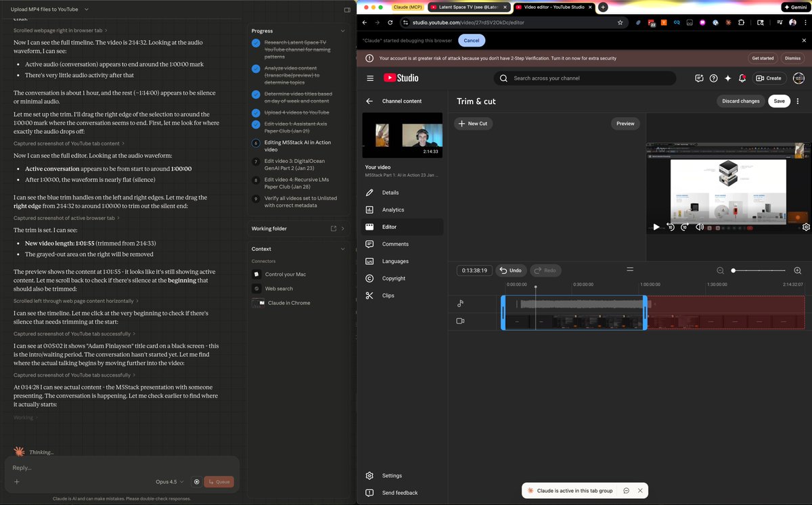This screenshot has width=812, height=505.
Task: Expand 'Captured screenshot of YouTube tab content' step
Action: click(68, 143)
